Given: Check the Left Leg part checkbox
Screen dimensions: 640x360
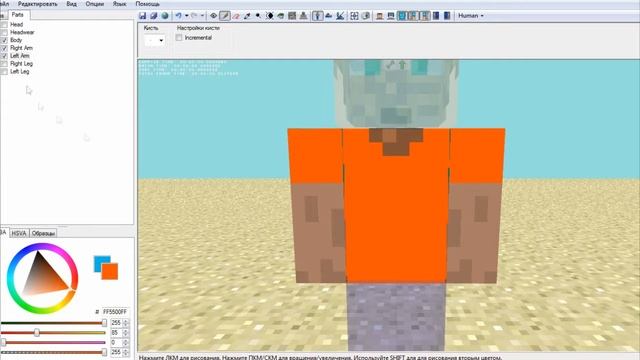Looking at the screenshot, I should pyautogui.click(x=4, y=71).
